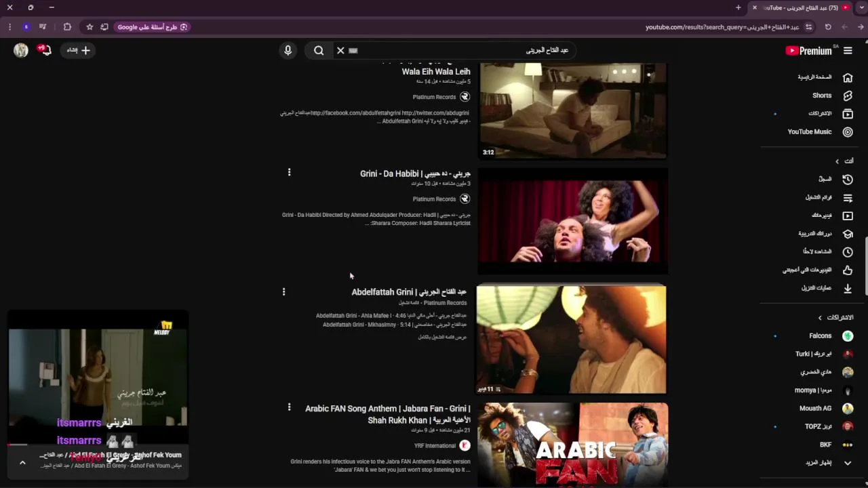The image size is (868, 488).
Task: Open options menu for Arabic FAN Song Anthem
Action: [x=289, y=407]
